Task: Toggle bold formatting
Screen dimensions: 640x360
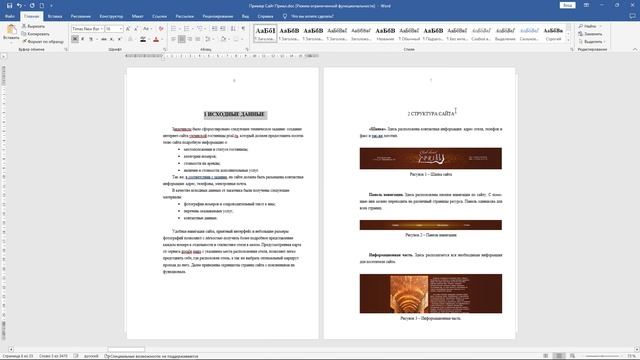Action: click(75, 39)
